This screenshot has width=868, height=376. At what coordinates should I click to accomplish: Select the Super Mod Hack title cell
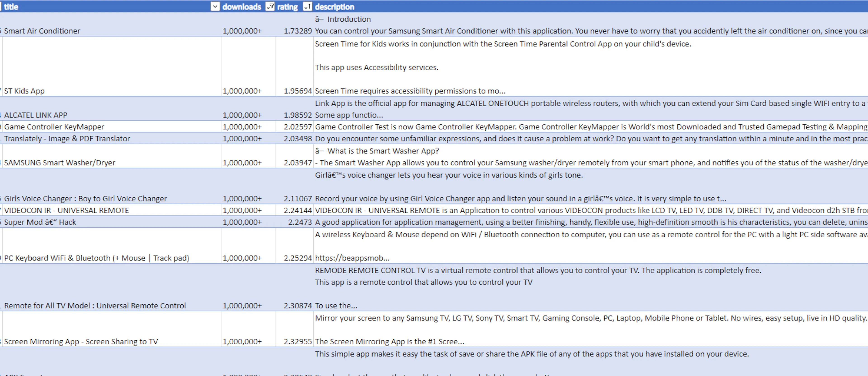point(111,222)
